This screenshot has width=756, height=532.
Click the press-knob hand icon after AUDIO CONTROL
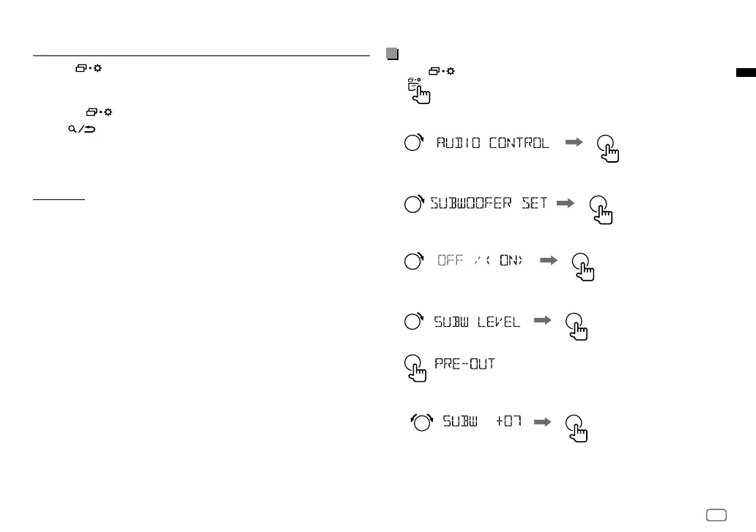[607, 149]
